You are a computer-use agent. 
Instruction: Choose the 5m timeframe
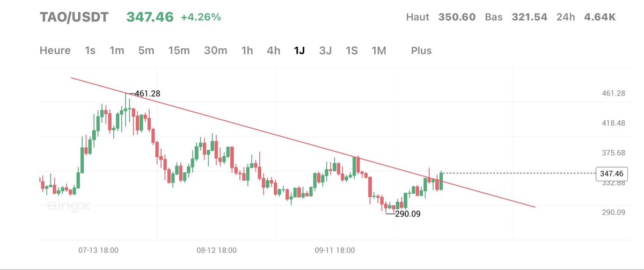point(146,50)
